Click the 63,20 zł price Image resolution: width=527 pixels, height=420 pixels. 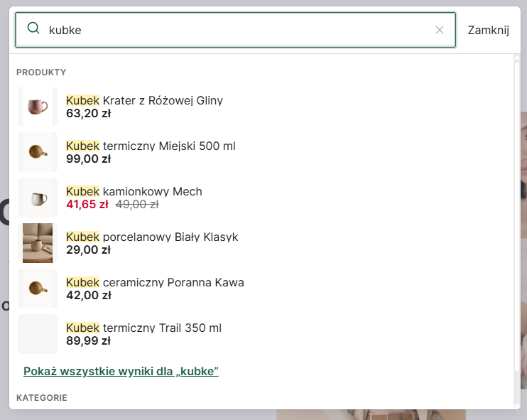click(x=88, y=113)
